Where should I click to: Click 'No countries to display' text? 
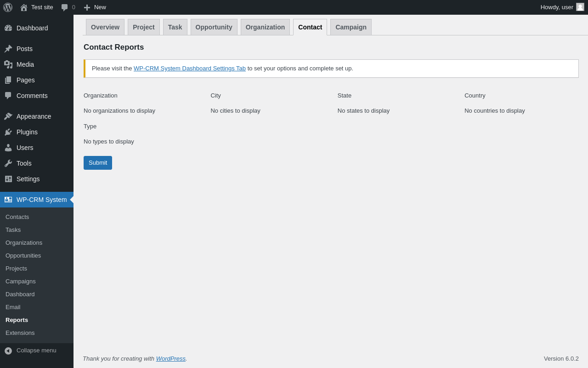point(494,111)
